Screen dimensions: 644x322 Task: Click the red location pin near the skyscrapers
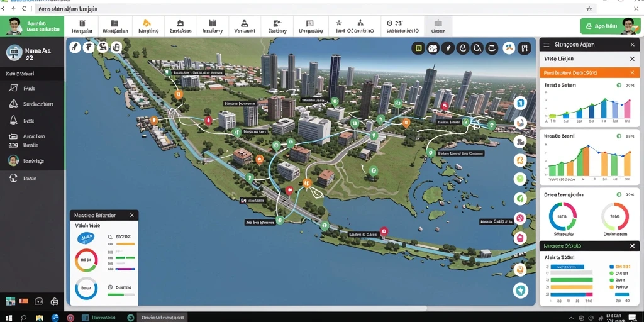point(444,106)
